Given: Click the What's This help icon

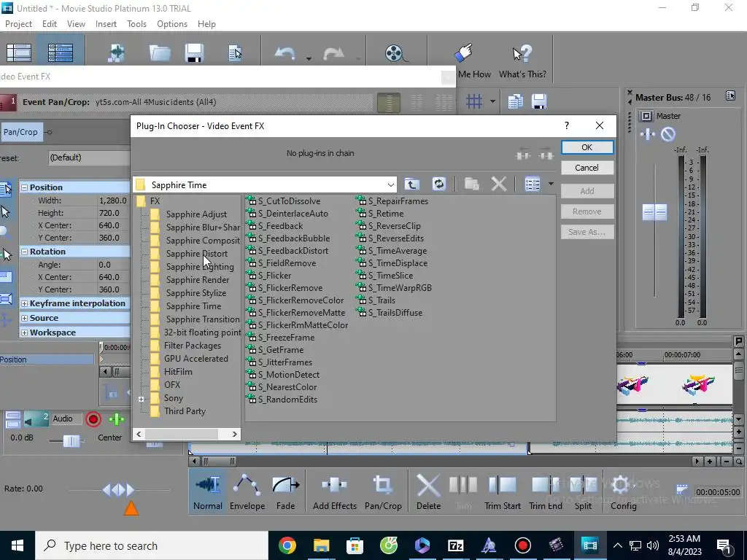Looking at the screenshot, I should pyautogui.click(x=522, y=54).
